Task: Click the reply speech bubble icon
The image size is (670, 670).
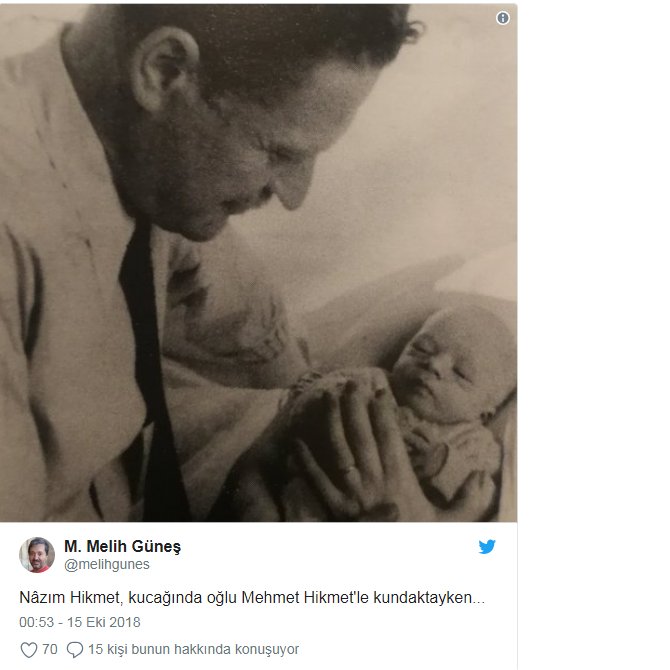Action: coord(75,649)
